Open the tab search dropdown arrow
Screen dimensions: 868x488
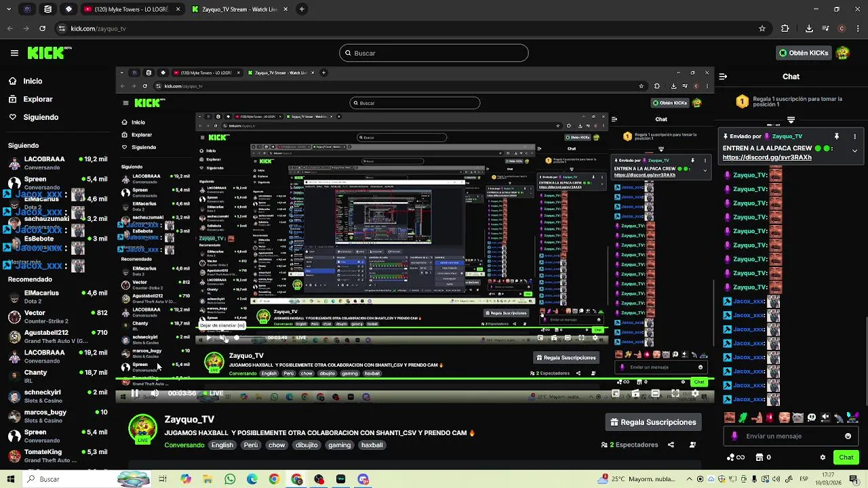click(10, 9)
